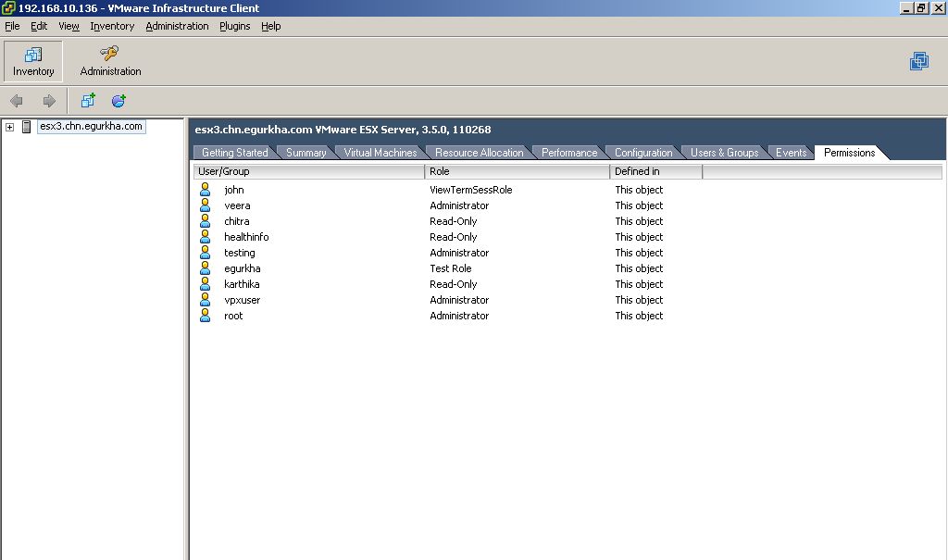Open the Help menu

271,26
